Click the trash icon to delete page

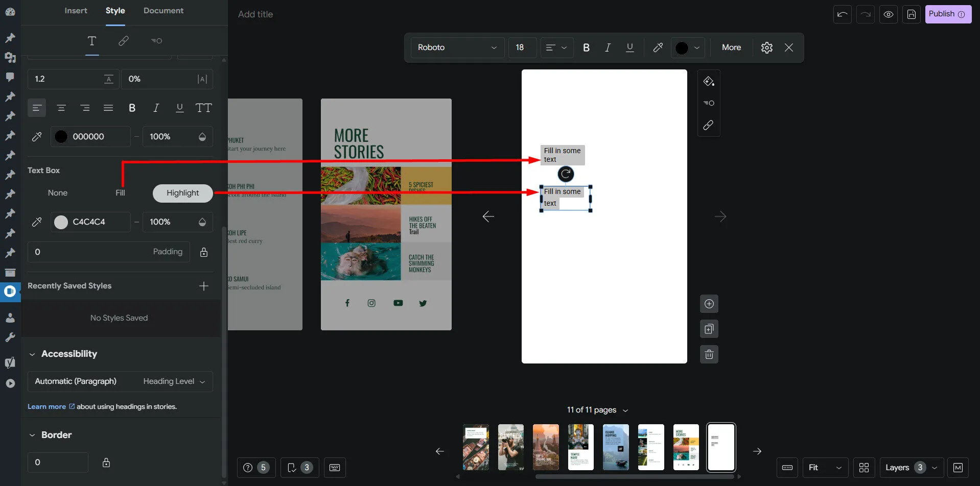pos(709,354)
